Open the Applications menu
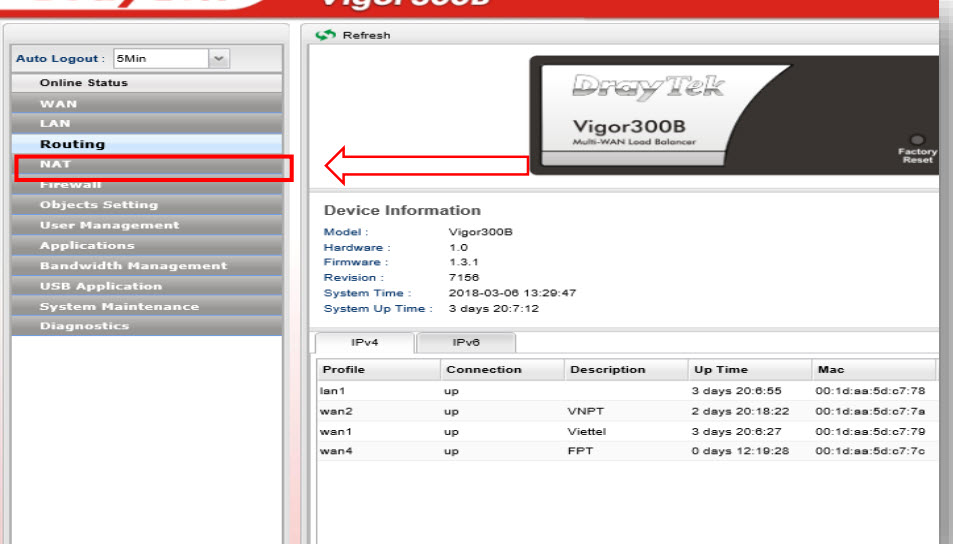This screenshot has width=953, height=544. coord(87,246)
